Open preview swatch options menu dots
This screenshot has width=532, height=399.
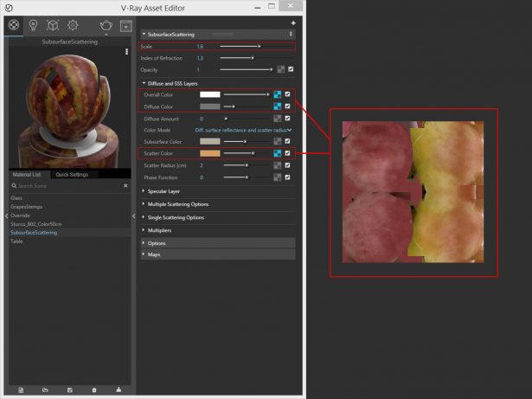point(126,52)
